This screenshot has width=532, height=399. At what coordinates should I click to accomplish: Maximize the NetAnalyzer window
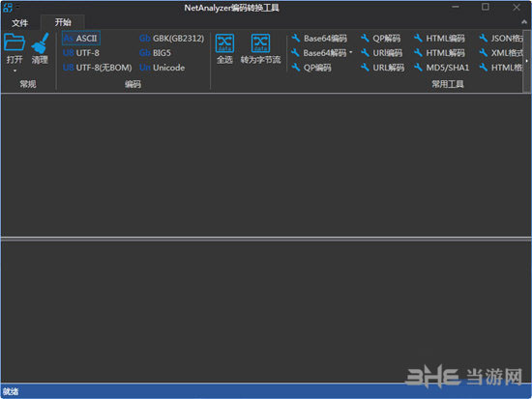pos(486,7)
